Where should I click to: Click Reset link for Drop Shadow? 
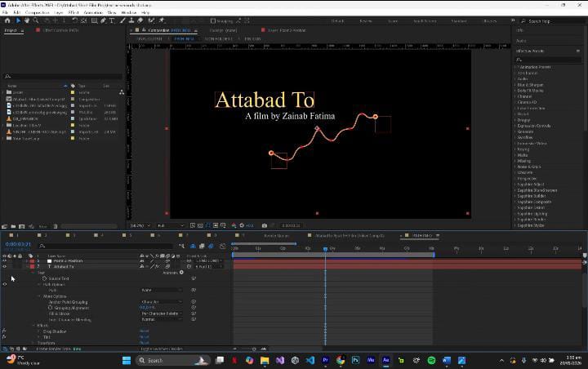[x=144, y=331]
